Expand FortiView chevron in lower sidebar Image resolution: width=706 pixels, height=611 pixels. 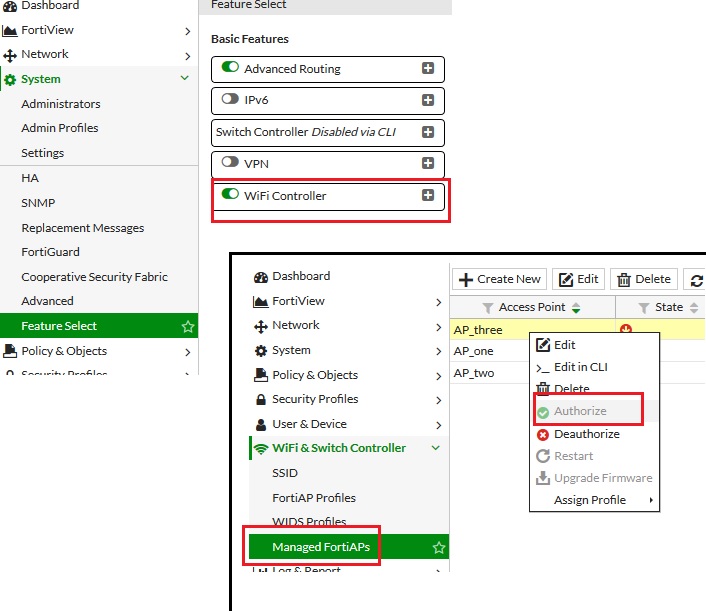[x=439, y=303]
